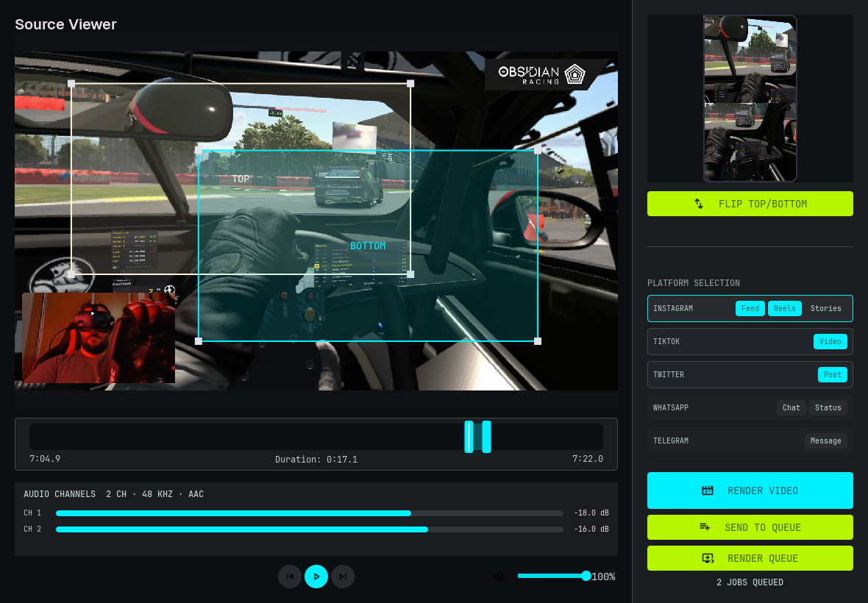Click the CH 1 audio level bar
The image size is (868, 603).
pyautogui.click(x=310, y=513)
